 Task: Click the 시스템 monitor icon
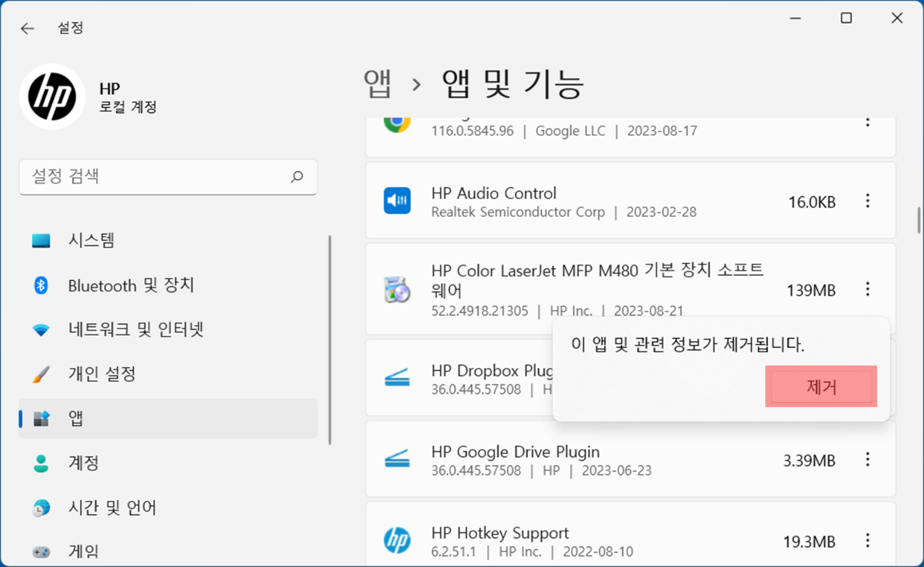pos(41,240)
